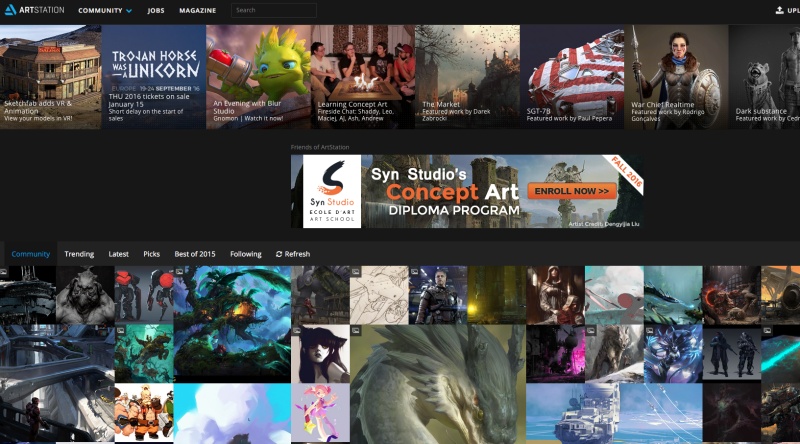Open SGT-7B featured work by Paul Pepera
Screen dimensions: 800x444
(572, 77)
